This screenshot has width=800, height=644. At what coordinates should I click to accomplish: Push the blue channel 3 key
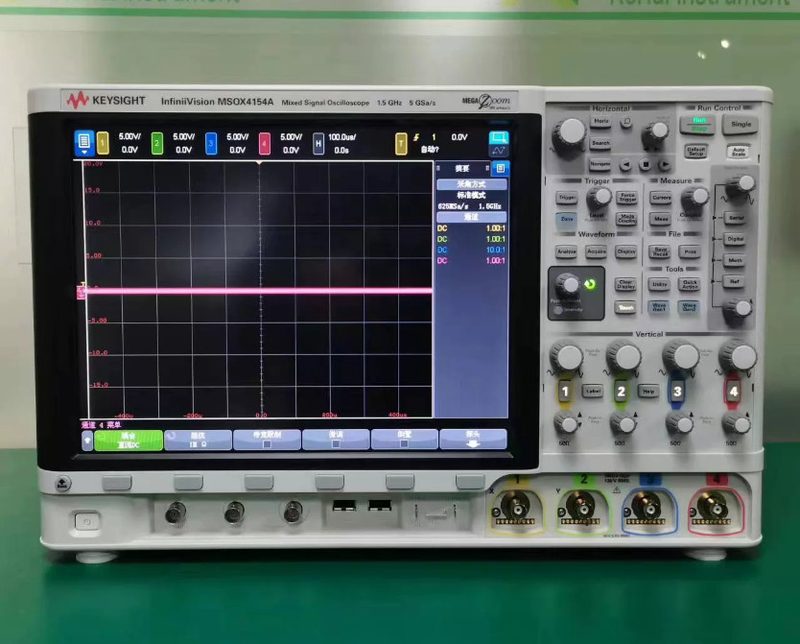677,391
